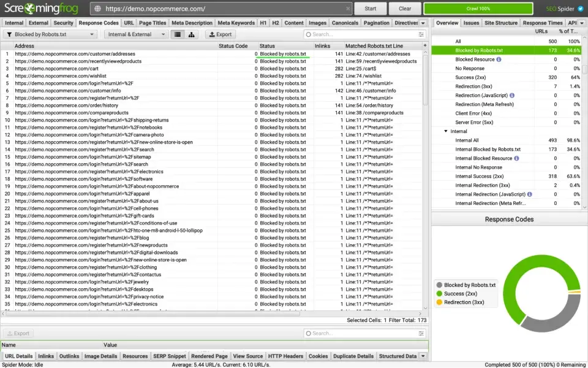This screenshot has width=588, height=368.
Task: Open the External tab
Action: pyautogui.click(x=39, y=23)
